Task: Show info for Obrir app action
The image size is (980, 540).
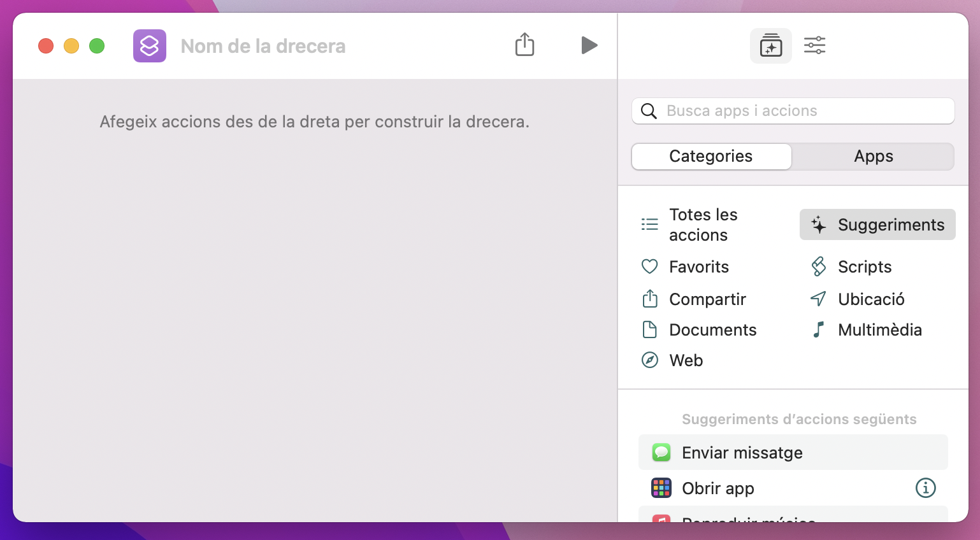Action: [x=925, y=488]
